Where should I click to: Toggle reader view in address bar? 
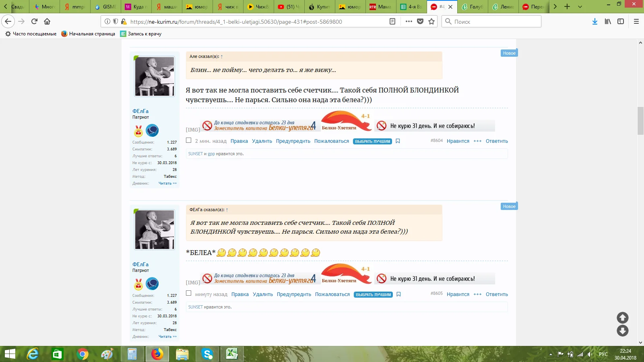[392, 22]
